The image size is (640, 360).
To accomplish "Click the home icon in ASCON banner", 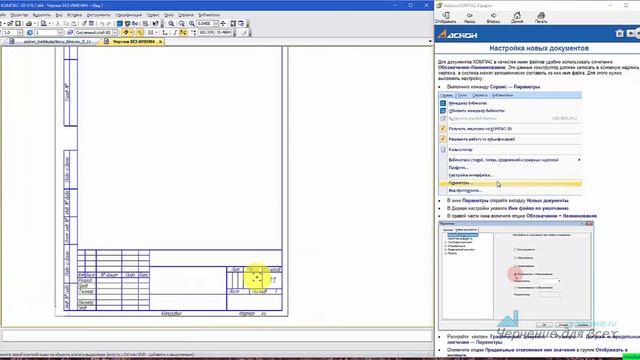I will (619, 33).
